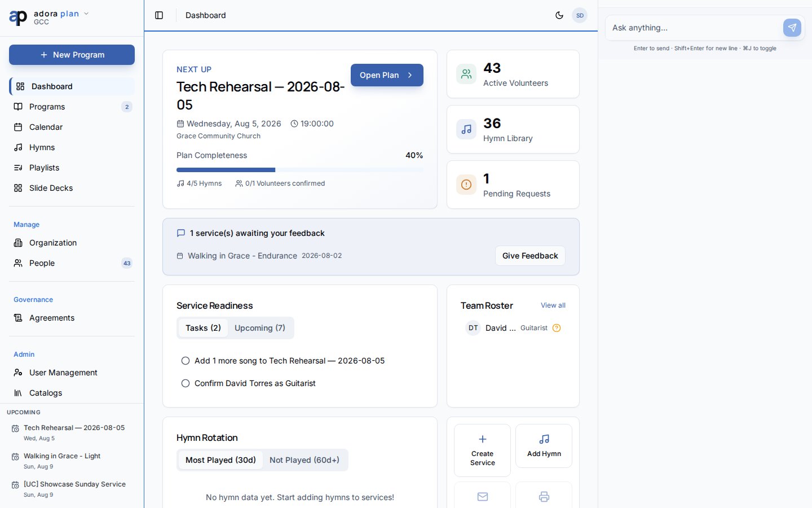Click the Catalogs library icon
The height and width of the screenshot is (508, 812).
pyautogui.click(x=18, y=393)
